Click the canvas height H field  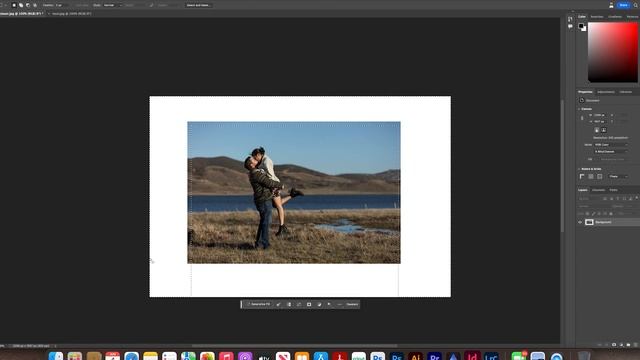pyautogui.click(x=601, y=121)
